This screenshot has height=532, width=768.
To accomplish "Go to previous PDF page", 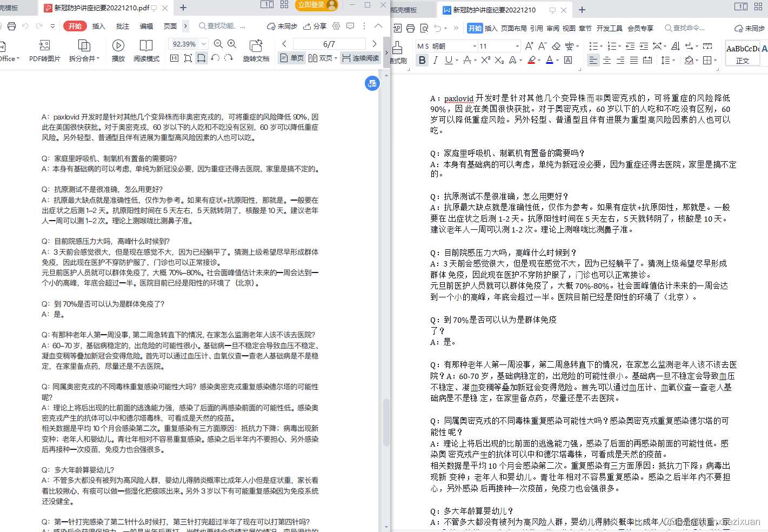I will [x=284, y=44].
